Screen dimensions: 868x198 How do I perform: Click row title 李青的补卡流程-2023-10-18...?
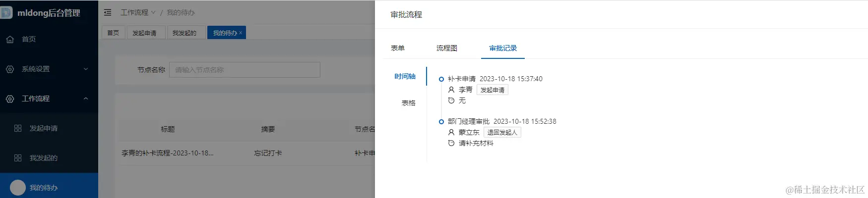[x=168, y=153]
